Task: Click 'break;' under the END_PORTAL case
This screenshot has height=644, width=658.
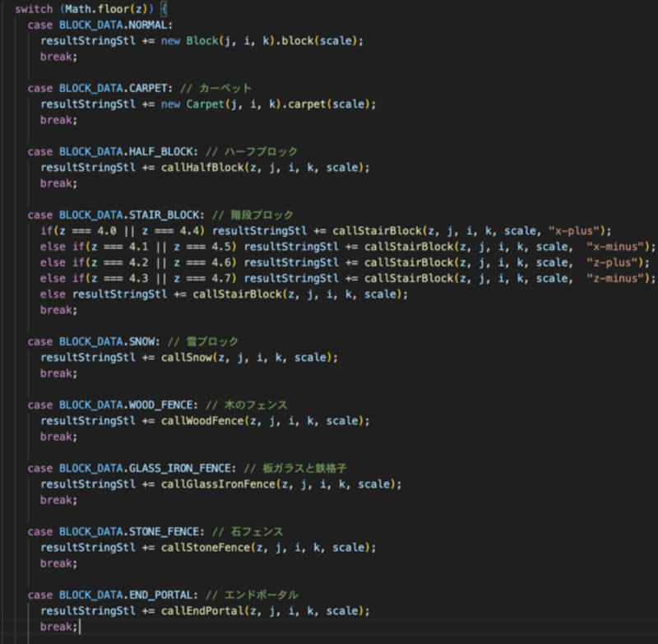Action: pos(58,627)
